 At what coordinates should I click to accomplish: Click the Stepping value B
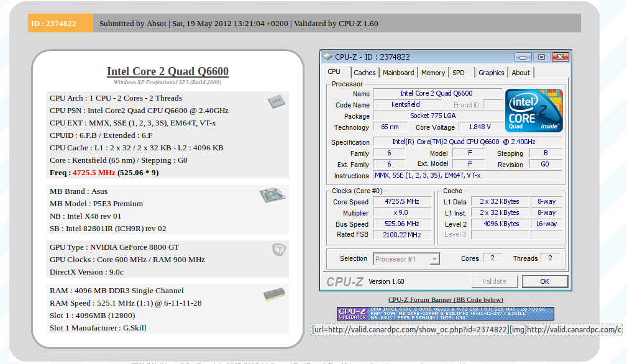tap(545, 153)
